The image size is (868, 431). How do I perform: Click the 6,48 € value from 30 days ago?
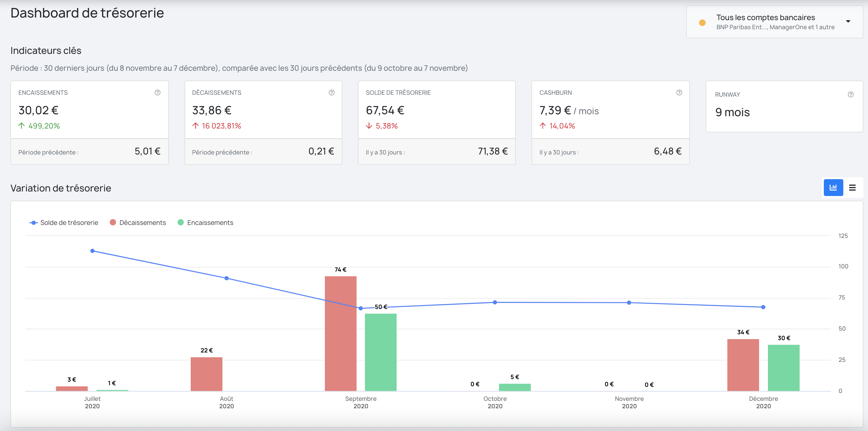click(x=668, y=151)
